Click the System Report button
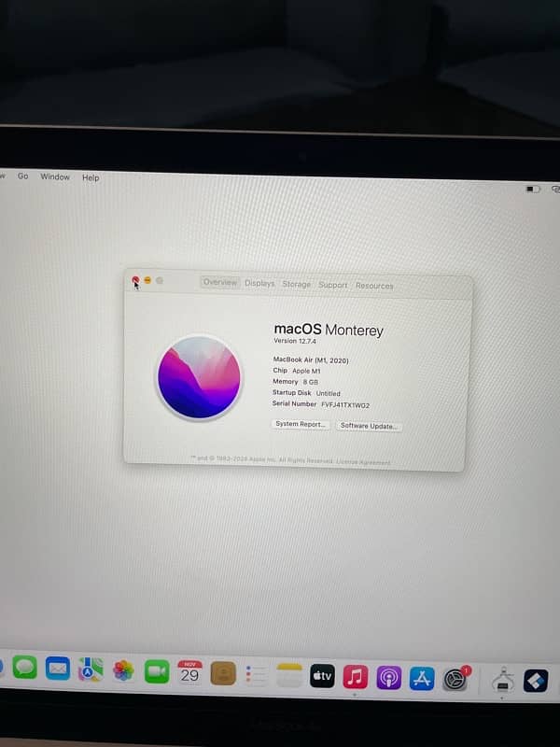 (301, 424)
